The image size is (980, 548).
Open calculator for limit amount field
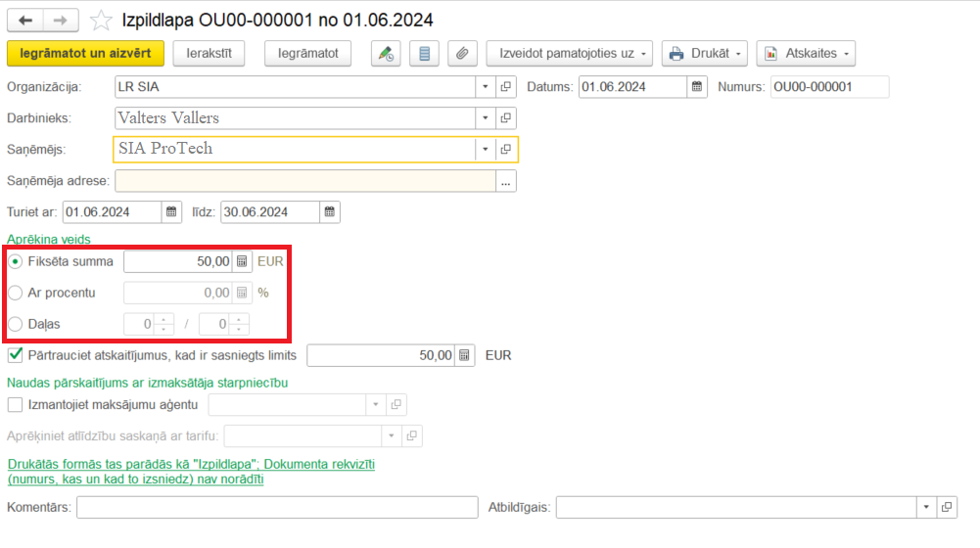click(464, 355)
